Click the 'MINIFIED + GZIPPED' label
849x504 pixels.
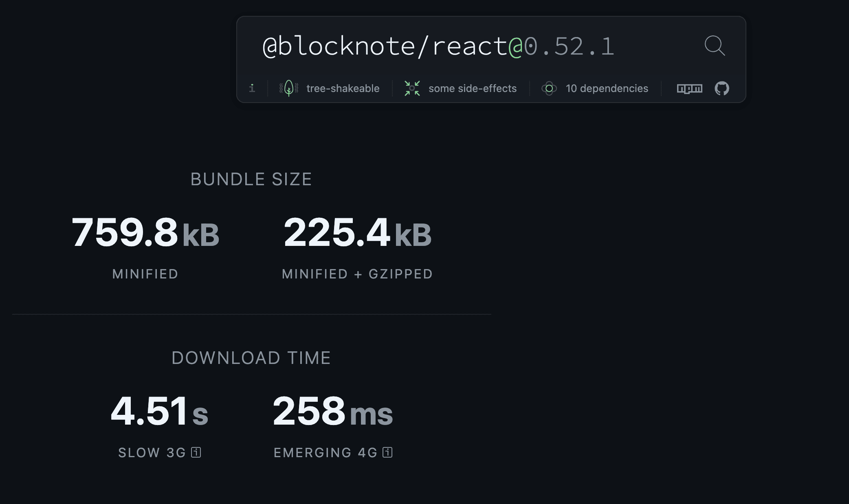point(357,274)
